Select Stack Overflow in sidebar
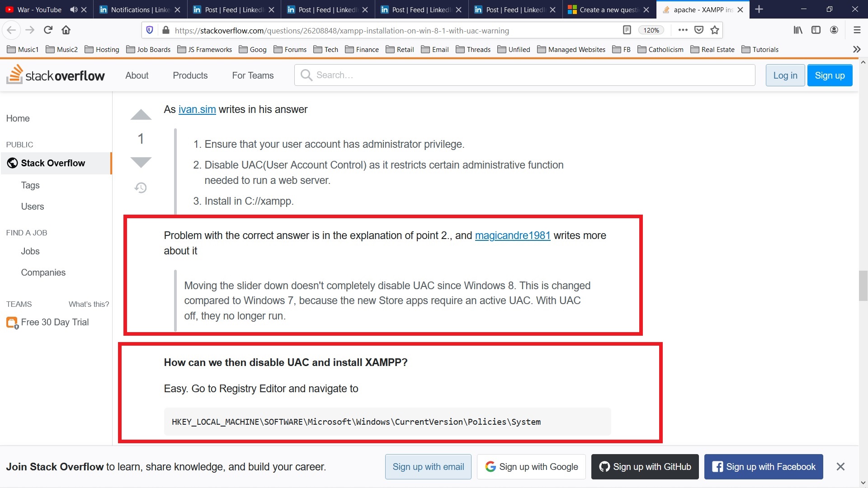 56,163
